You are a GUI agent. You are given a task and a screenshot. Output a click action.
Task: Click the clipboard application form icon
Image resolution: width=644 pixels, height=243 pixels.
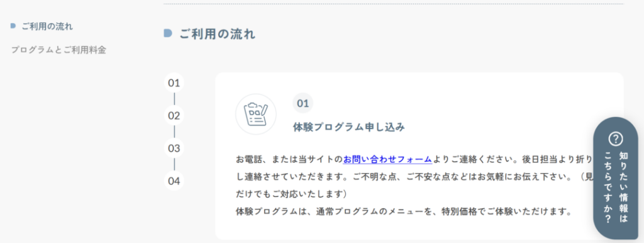click(x=255, y=115)
